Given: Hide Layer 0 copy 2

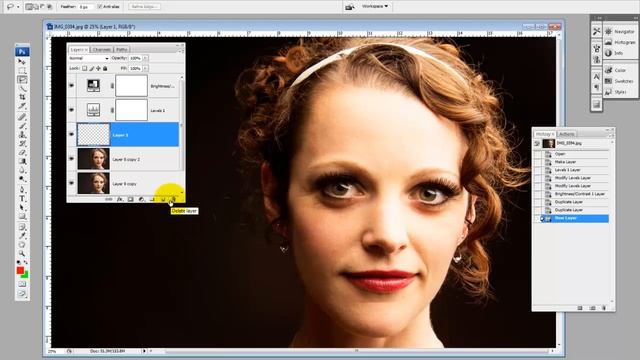Looking at the screenshot, I should tap(72, 159).
